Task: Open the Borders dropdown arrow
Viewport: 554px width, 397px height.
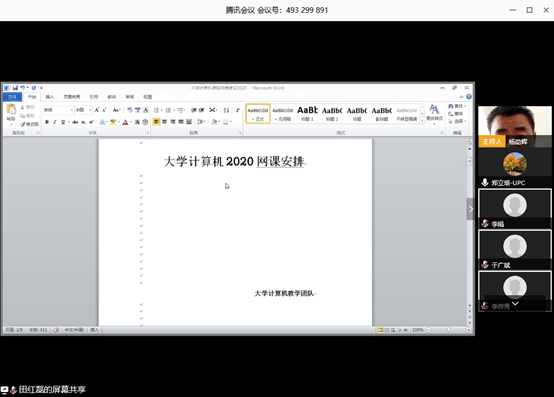Action: click(x=231, y=122)
